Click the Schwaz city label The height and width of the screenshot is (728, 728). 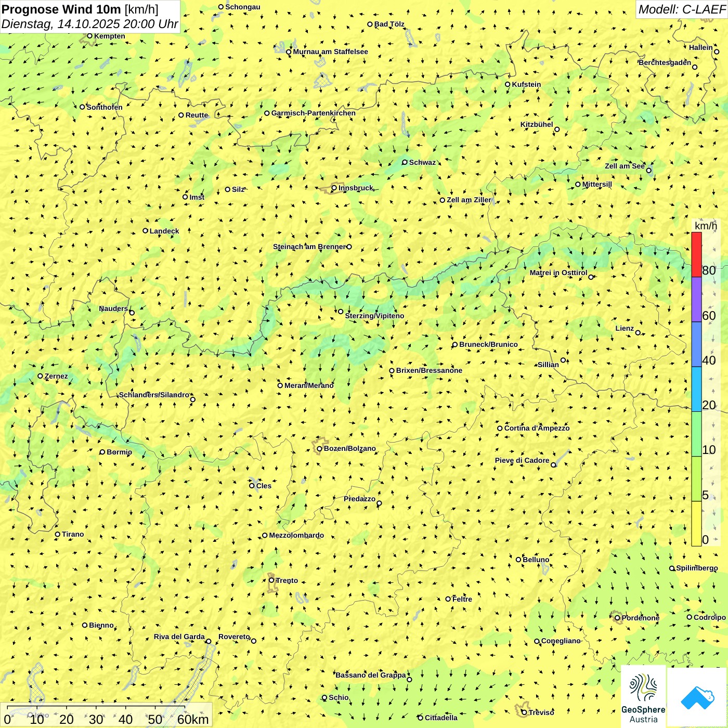(422, 162)
